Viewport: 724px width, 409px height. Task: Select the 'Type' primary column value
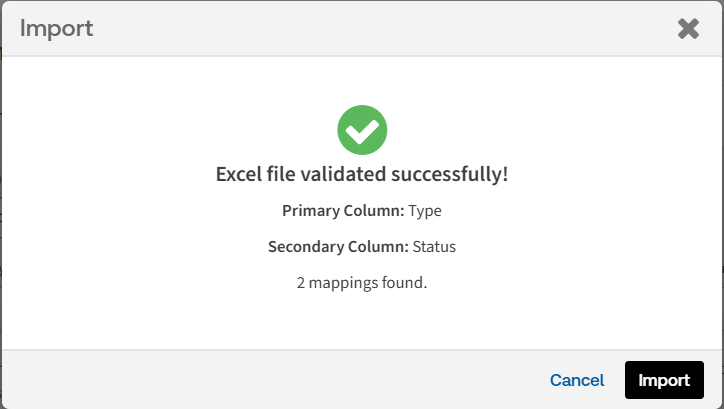(x=425, y=211)
